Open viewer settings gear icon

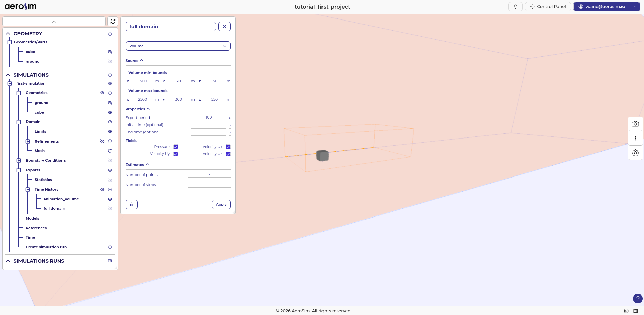(635, 153)
